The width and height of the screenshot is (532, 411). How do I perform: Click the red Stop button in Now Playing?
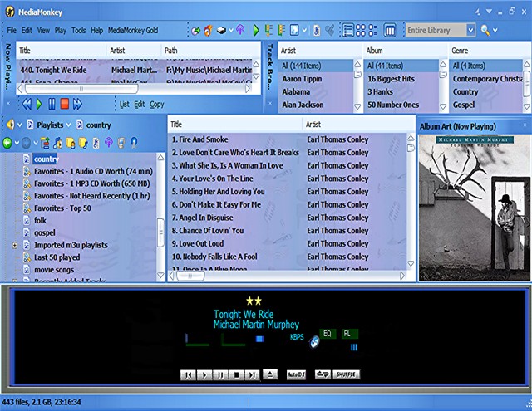[x=65, y=103]
